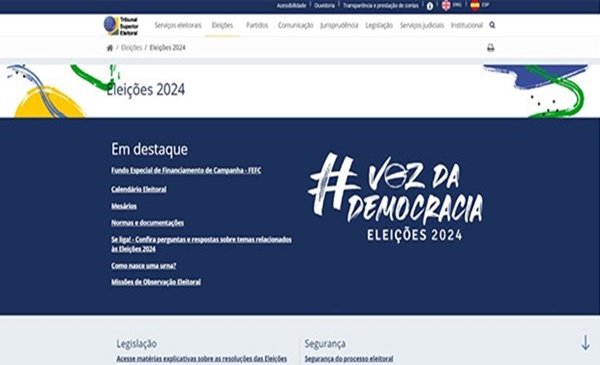The height and width of the screenshot is (365, 600).
Task: Click the round sign-language accessibility icon
Action: pyautogui.click(x=430, y=6)
